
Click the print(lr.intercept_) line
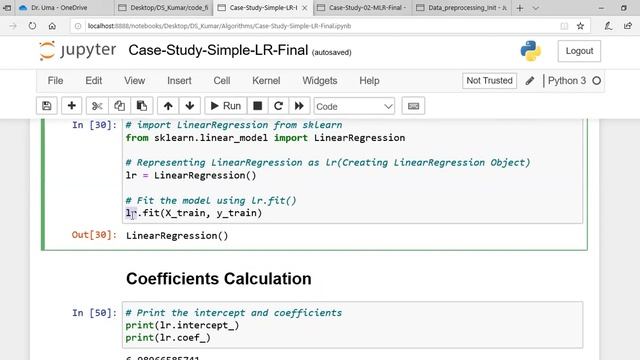tap(182, 325)
